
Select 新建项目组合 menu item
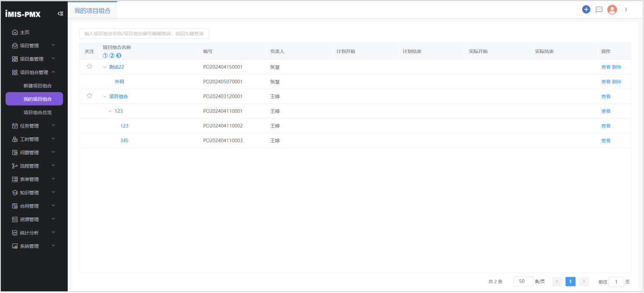coord(38,86)
